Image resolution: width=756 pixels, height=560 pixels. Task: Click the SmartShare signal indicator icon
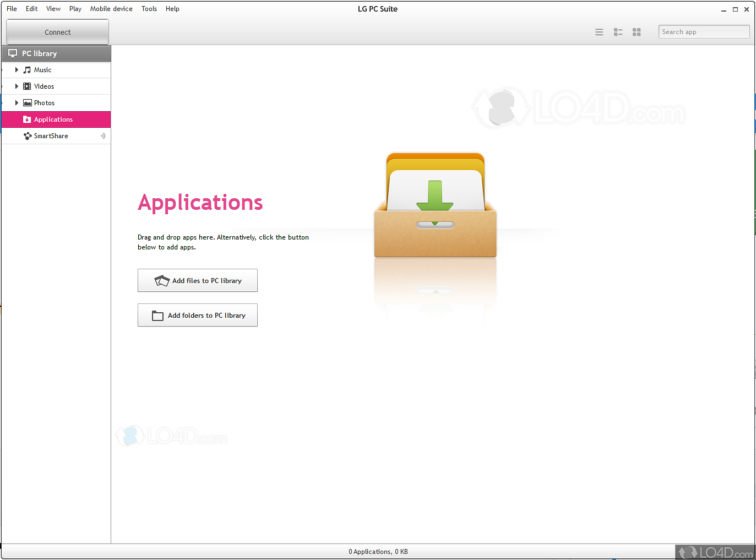click(x=103, y=136)
